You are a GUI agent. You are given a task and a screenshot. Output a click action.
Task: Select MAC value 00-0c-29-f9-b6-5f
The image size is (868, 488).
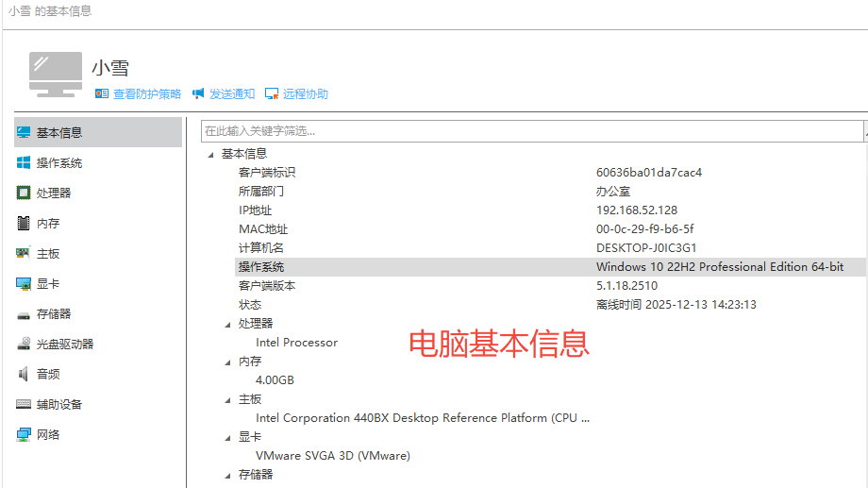tap(645, 228)
